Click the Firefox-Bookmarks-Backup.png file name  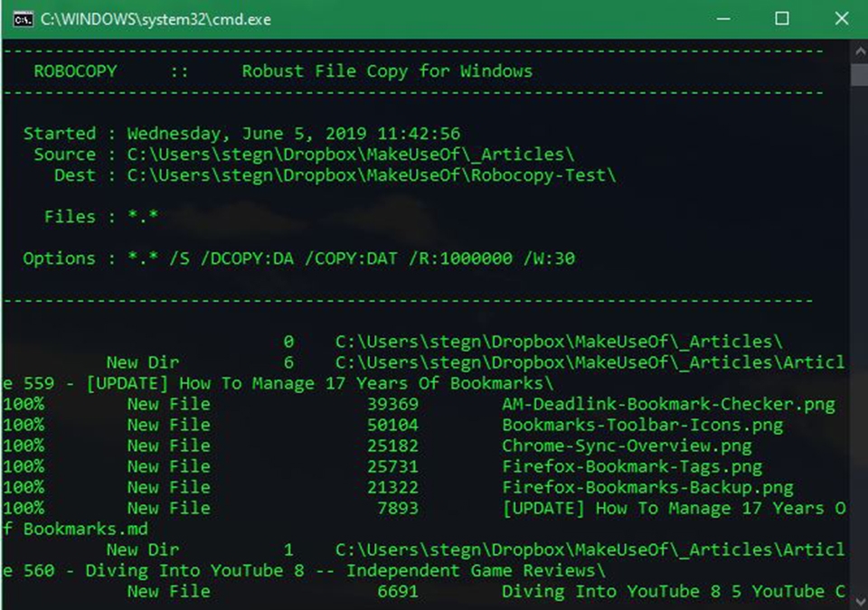point(647,487)
